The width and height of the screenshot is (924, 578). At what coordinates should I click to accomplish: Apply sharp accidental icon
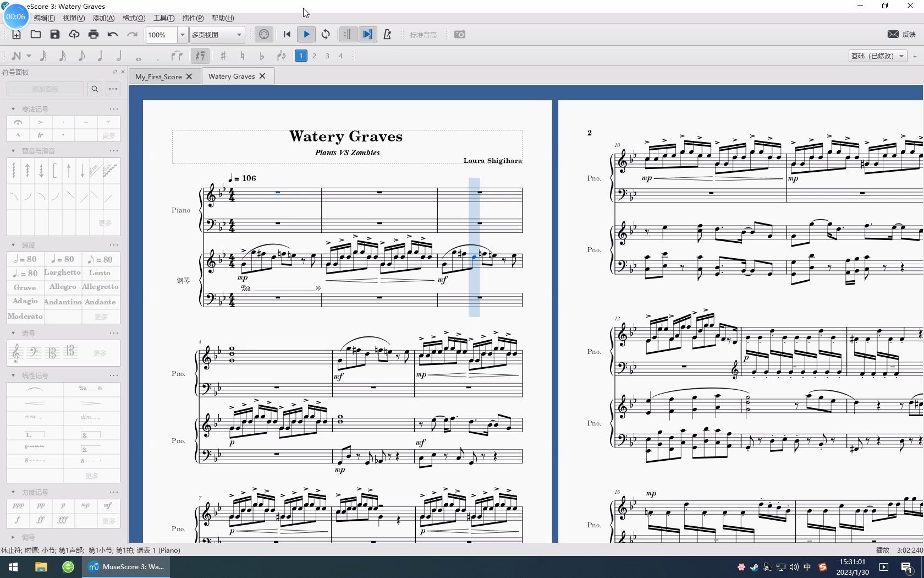click(x=223, y=56)
